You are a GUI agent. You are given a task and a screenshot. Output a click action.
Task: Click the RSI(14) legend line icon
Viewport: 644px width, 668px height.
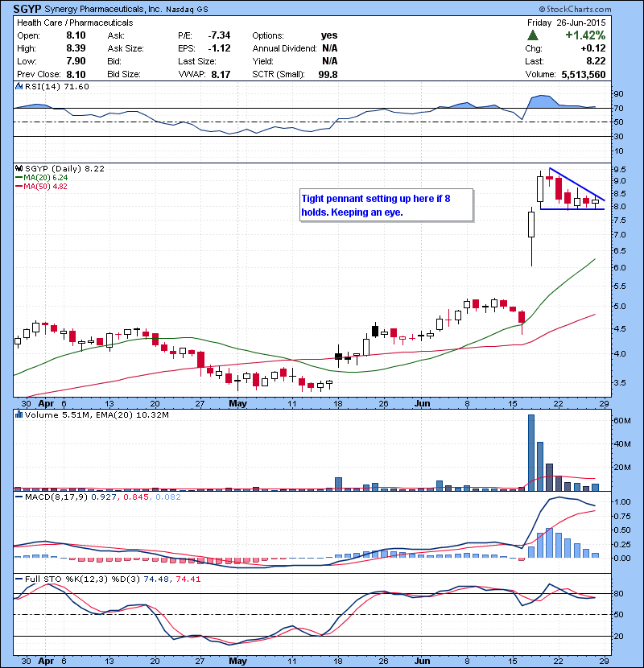click(19, 87)
